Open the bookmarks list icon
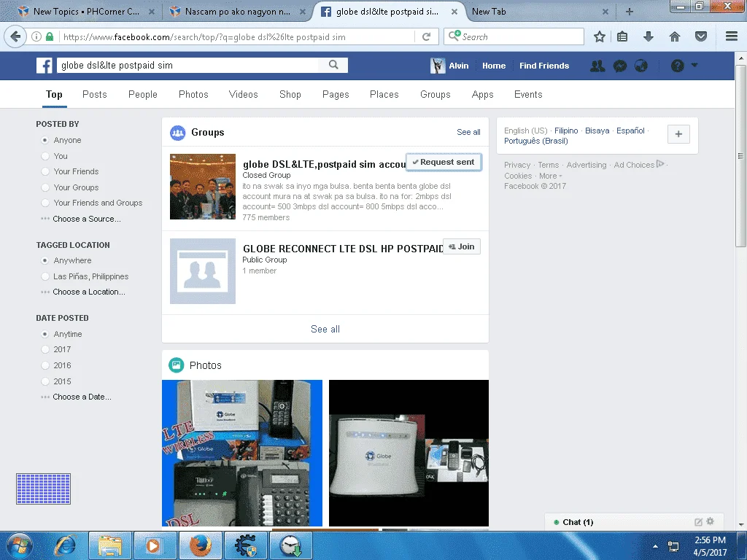The height and width of the screenshot is (560, 747). click(622, 36)
